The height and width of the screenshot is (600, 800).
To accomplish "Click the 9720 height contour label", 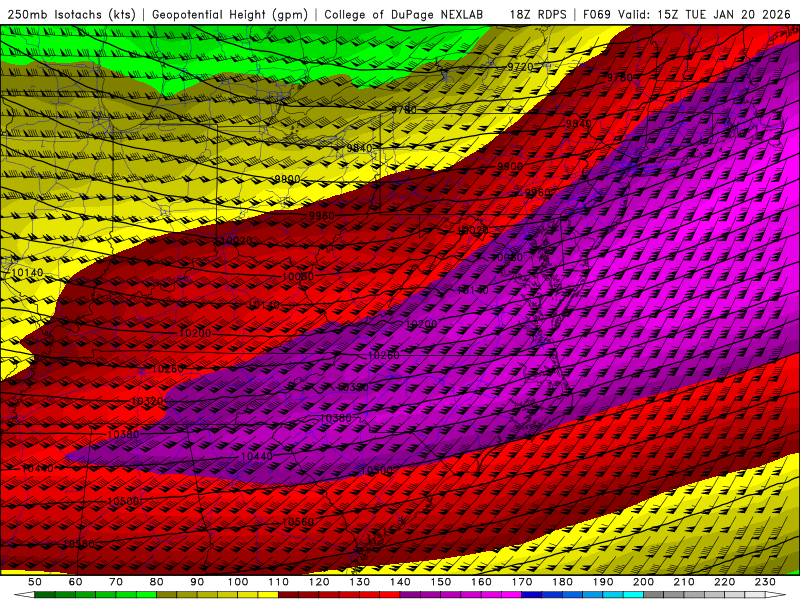I will [520, 67].
